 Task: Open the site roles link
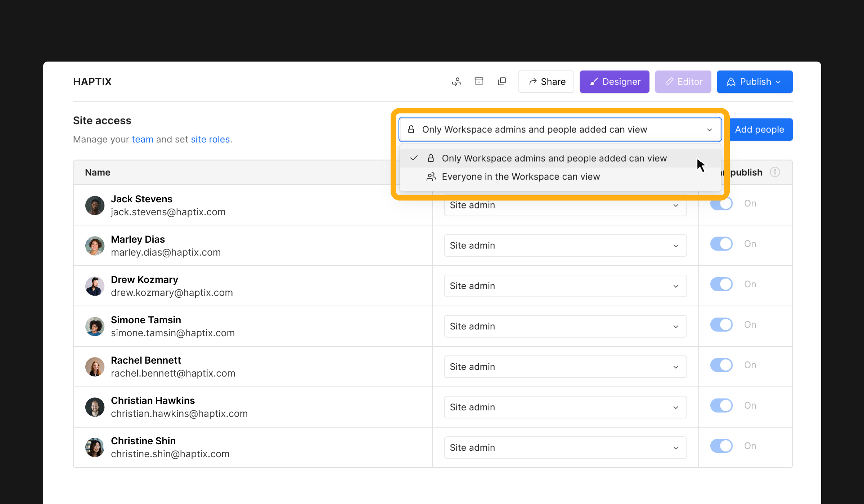[x=210, y=139]
